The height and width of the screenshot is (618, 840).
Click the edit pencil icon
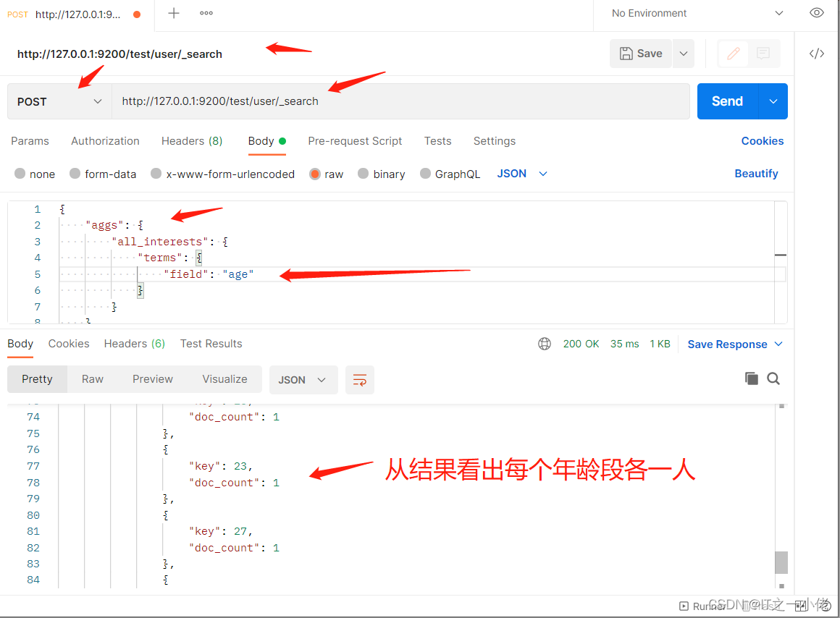pos(733,54)
